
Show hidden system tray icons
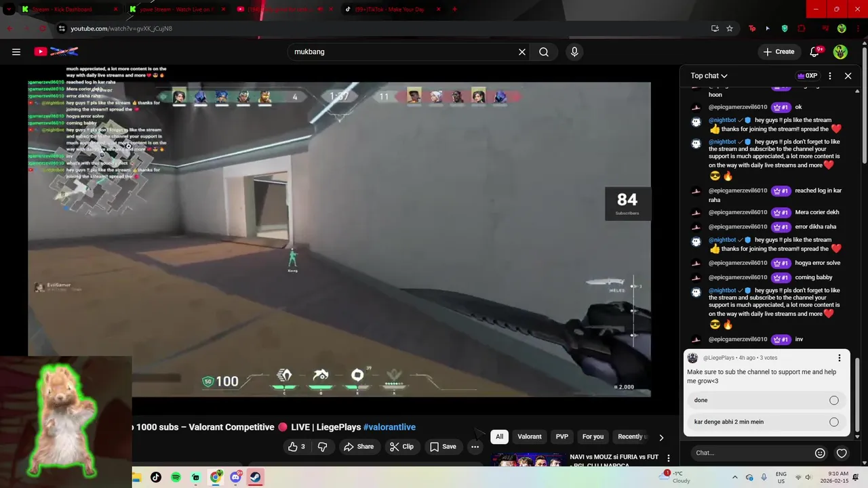734,477
